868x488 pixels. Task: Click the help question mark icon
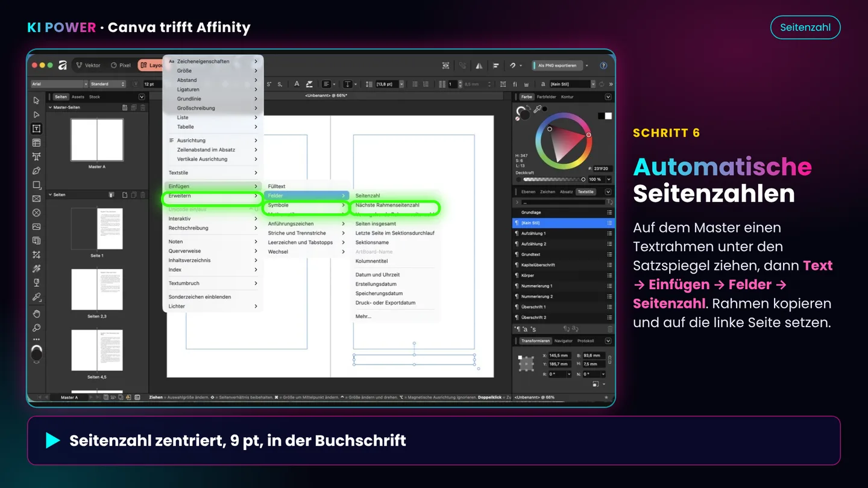point(603,65)
